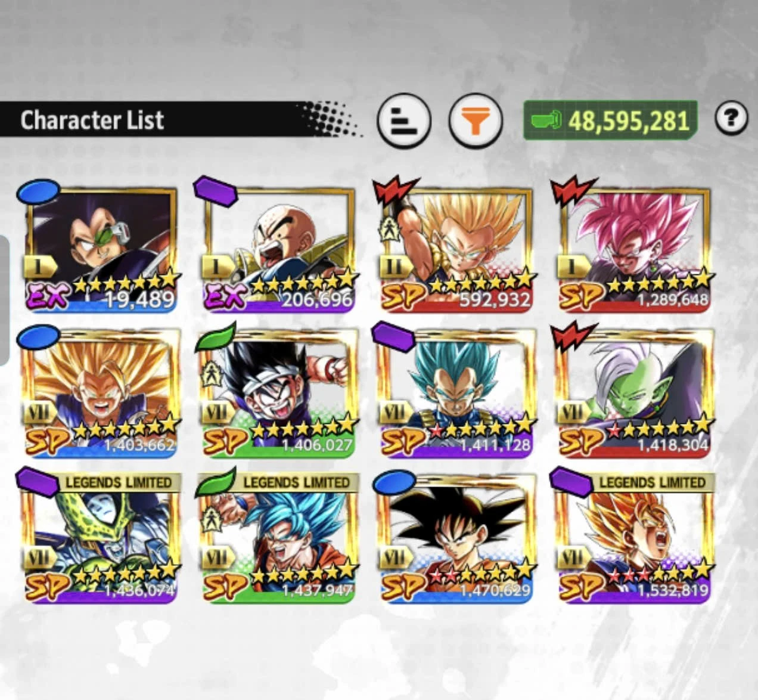Tap the LEGENDS LIMITED banner on Cell
Viewport: 758px width, 700px height.
[118, 482]
